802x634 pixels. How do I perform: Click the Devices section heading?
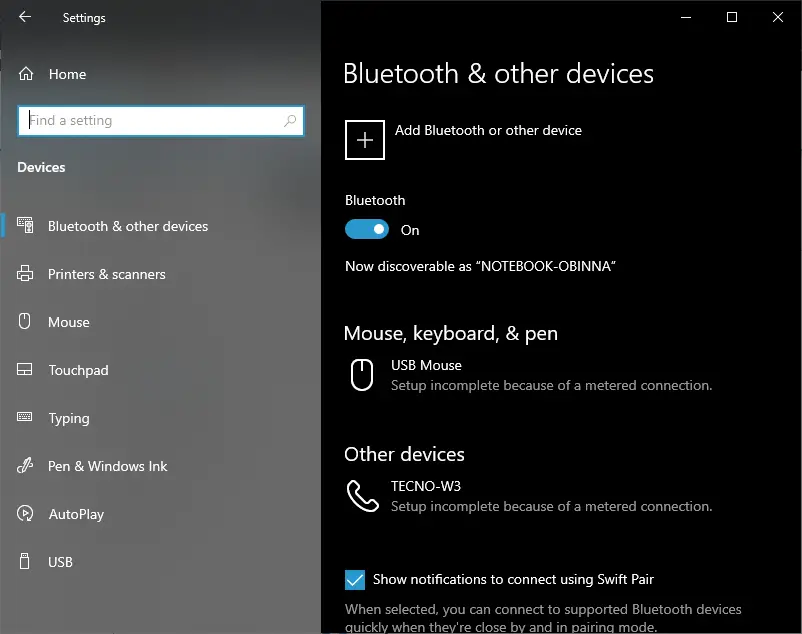(41, 167)
